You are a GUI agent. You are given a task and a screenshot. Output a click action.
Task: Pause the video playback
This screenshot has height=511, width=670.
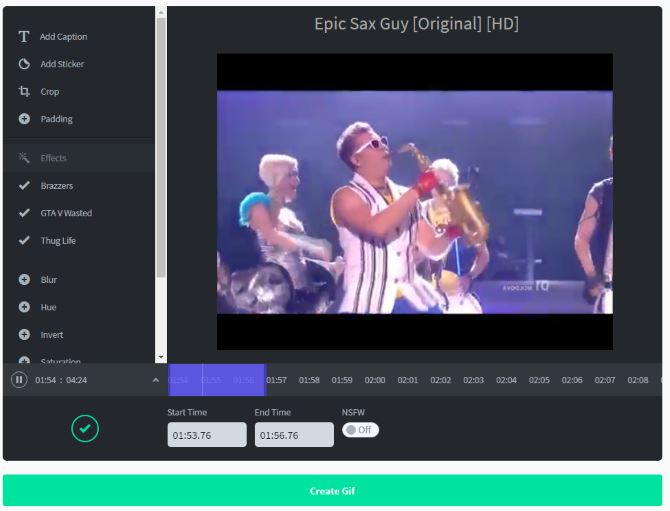coord(19,380)
